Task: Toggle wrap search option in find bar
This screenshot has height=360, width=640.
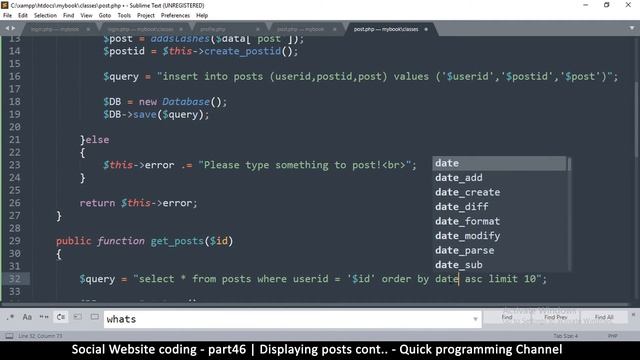Action: click(61, 317)
